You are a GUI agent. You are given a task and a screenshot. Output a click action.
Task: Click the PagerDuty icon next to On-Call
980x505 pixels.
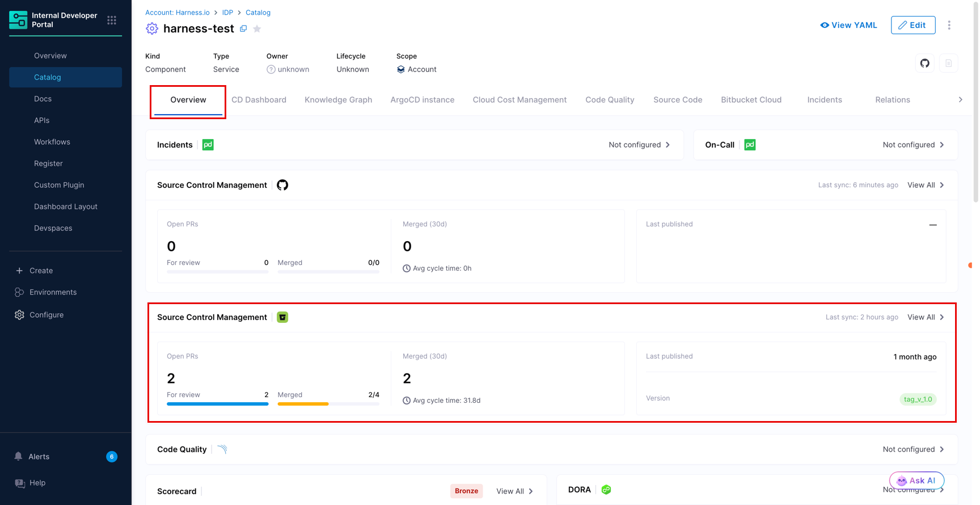[750, 145]
